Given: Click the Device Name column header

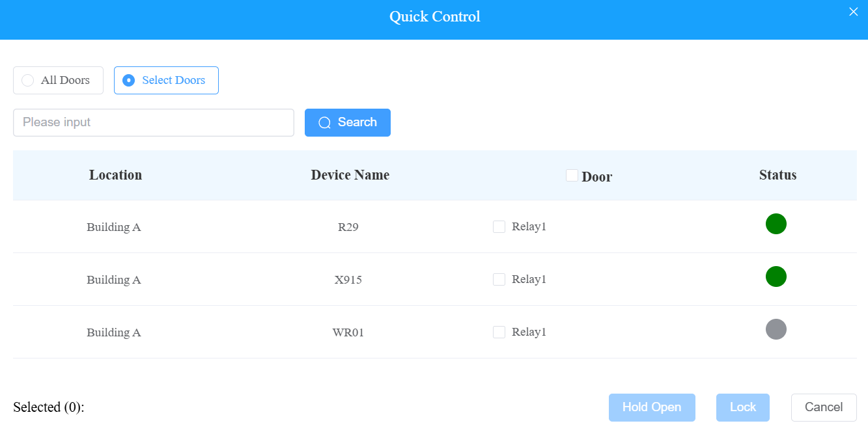Looking at the screenshot, I should (x=350, y=175).
